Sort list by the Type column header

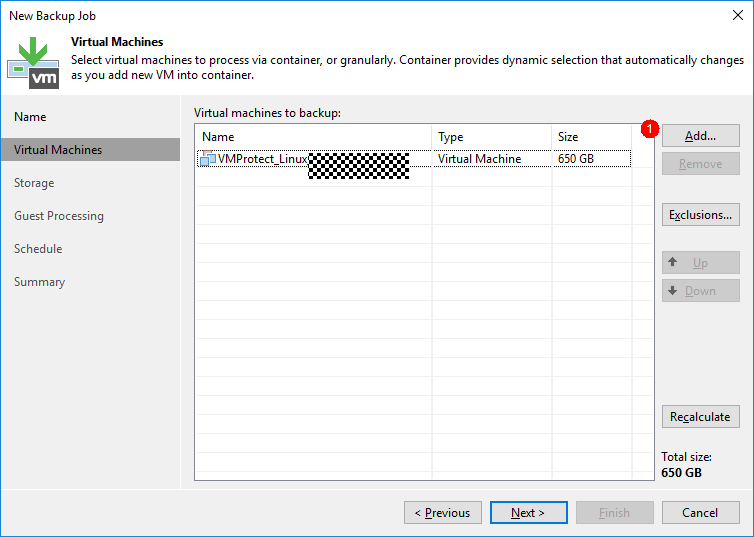pos(491,137)
